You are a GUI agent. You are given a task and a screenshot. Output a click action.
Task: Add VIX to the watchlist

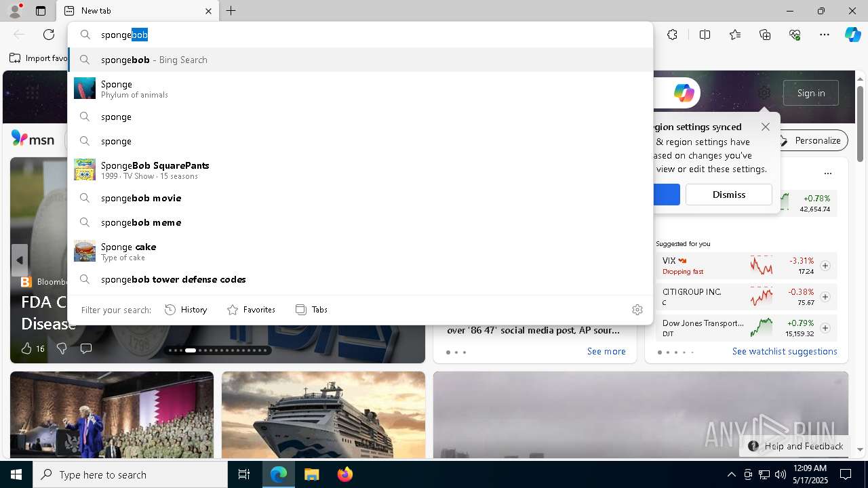click(825, 266)
